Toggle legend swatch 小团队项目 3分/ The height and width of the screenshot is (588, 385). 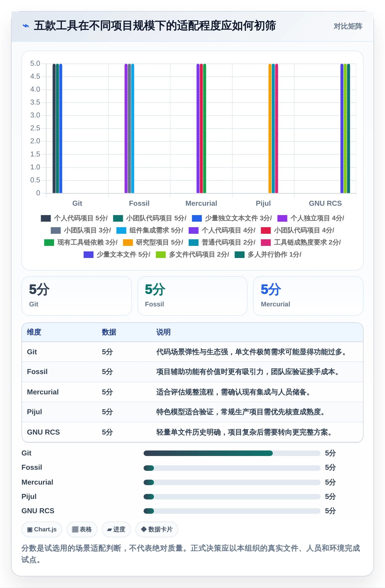pos(56,230)
